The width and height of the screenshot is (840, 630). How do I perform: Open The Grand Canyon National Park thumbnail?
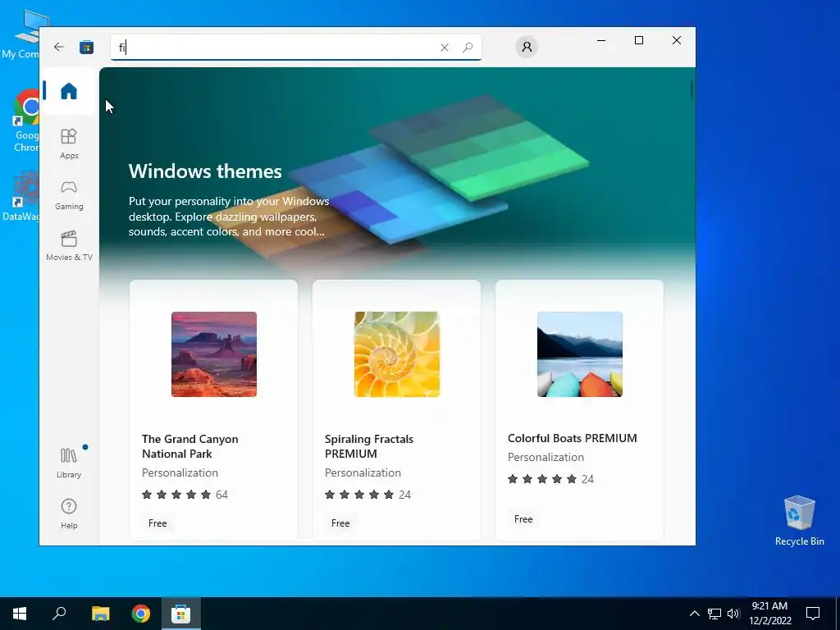coord(214,354)
